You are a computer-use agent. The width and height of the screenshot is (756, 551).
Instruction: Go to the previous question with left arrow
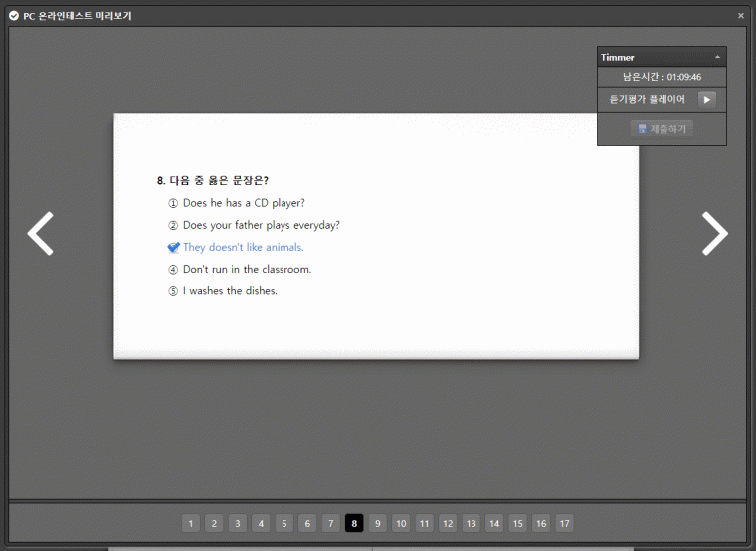40,234
